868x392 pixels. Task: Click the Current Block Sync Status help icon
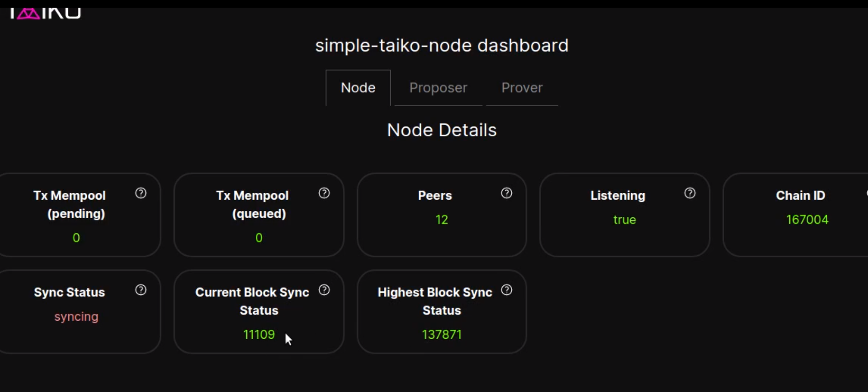(324, 290)
